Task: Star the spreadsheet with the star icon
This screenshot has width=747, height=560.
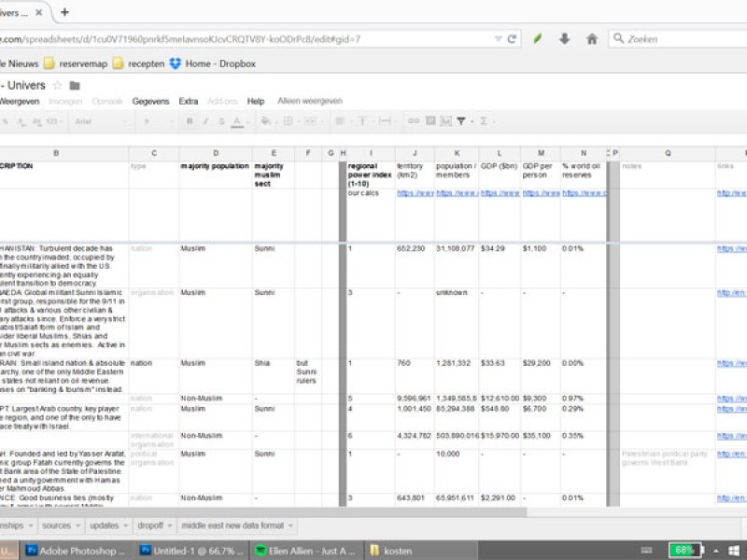Action: pyautogui.click(x=57, y=86)
